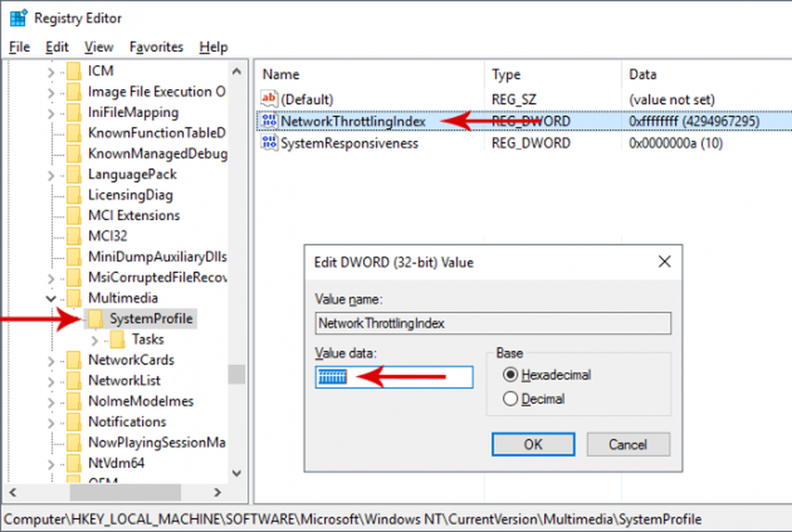Click the tree scroll up arrow
The width and height of the screenshot is (792, 532).
(x=237, y=72)
